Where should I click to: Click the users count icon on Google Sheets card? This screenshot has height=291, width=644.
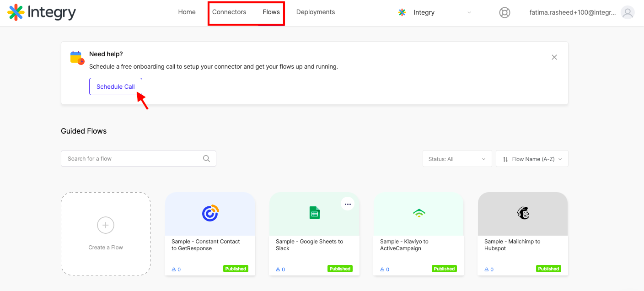[x=278, y=269]
